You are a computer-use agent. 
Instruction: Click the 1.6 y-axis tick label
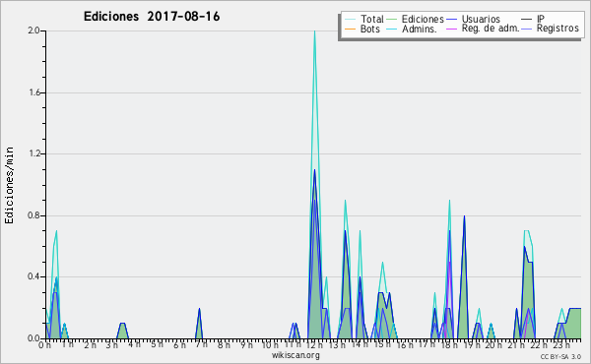click(34, 92)
